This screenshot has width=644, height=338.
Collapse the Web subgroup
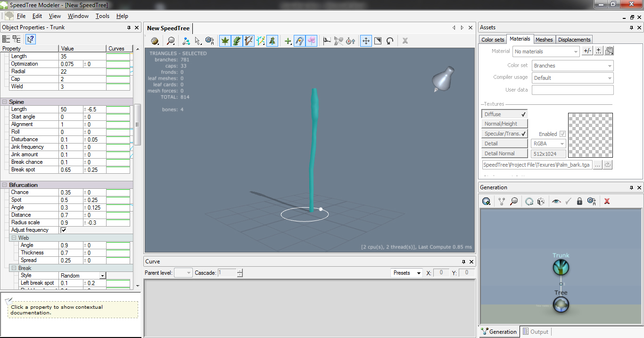click(14, 238)
